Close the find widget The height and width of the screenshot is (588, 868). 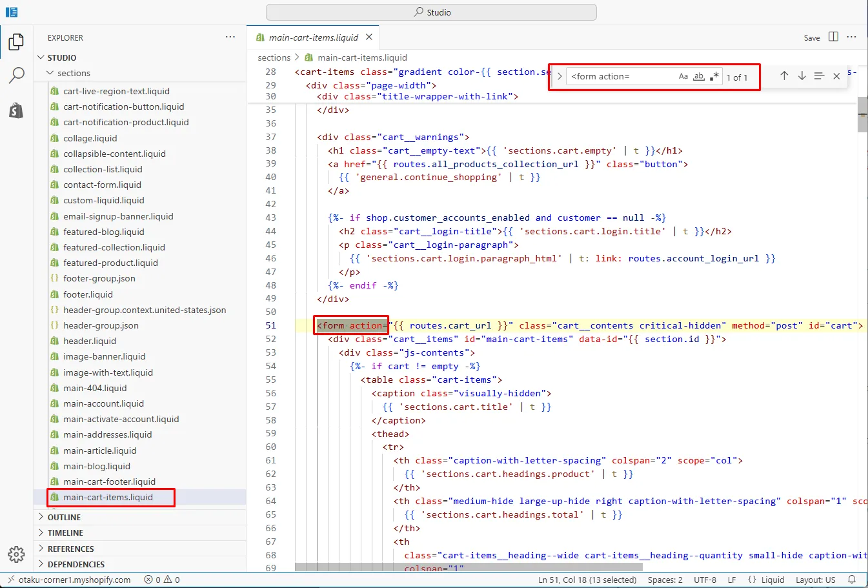[836, 76]
